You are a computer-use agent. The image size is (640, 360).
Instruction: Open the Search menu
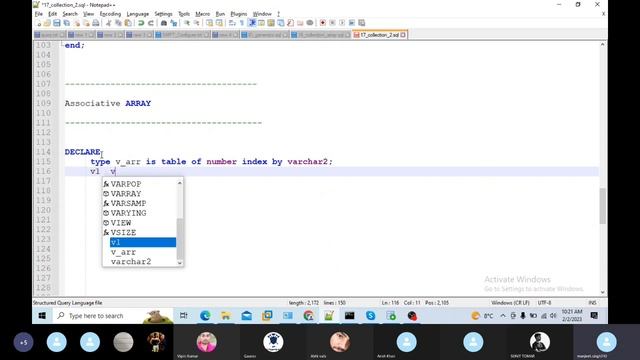70,14
